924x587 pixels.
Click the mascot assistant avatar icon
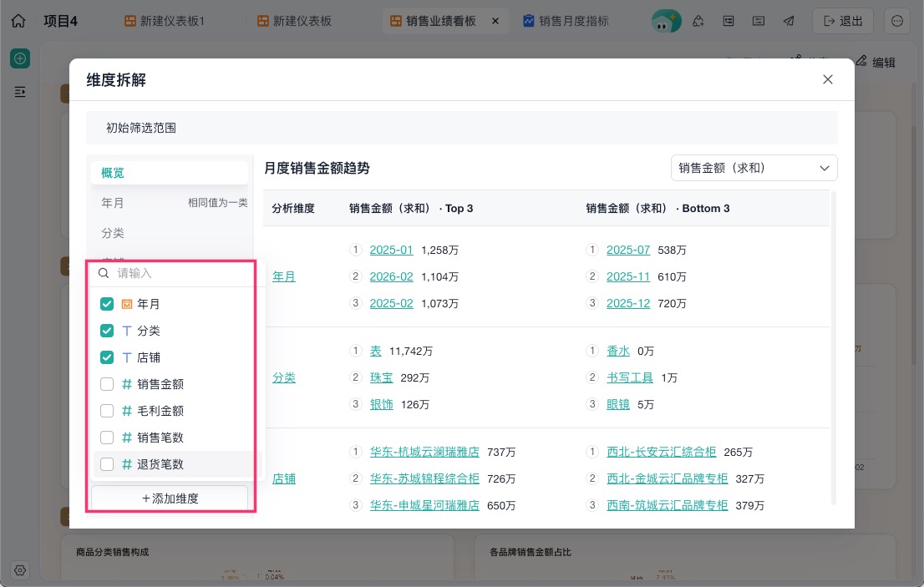[x=666, y=21]
